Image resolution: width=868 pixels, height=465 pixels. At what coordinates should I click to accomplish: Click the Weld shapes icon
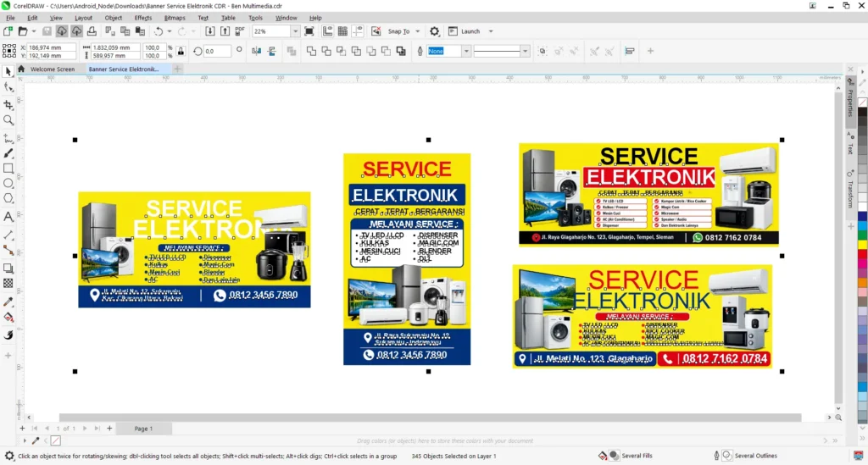311,51
